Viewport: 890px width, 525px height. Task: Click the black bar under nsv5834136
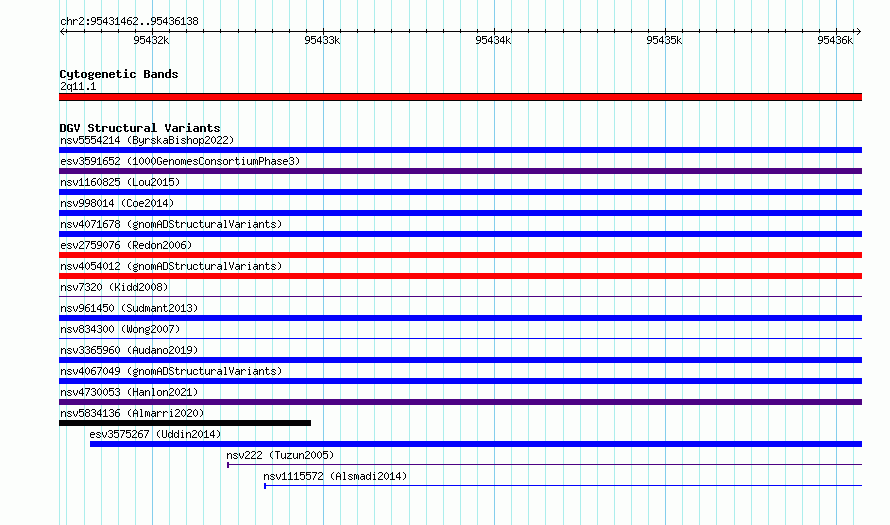pos(185,423)
